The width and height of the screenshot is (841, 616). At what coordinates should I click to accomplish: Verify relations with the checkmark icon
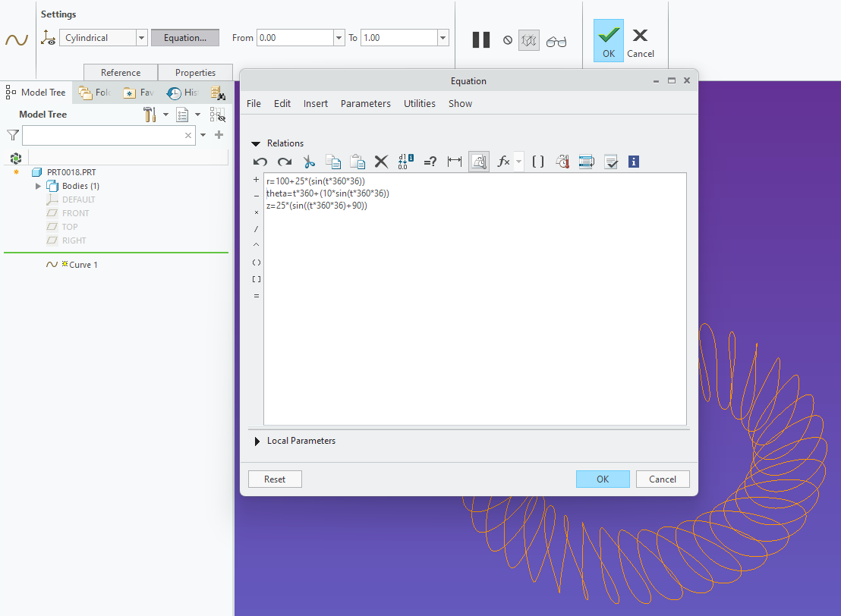point(612,161)
